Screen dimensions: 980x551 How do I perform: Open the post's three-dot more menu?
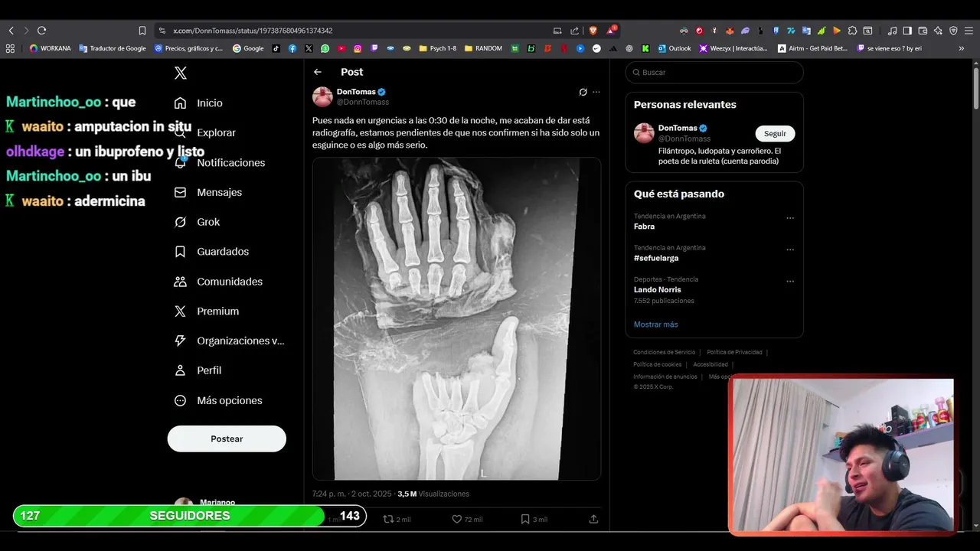tap(596, 92)
